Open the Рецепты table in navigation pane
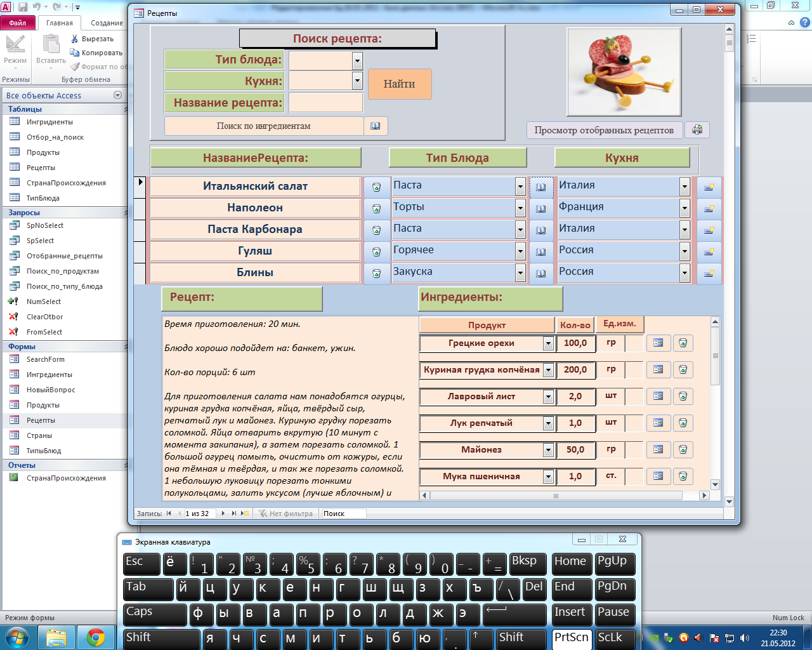Viewport: 812px width, 650px height. [41, 168]
